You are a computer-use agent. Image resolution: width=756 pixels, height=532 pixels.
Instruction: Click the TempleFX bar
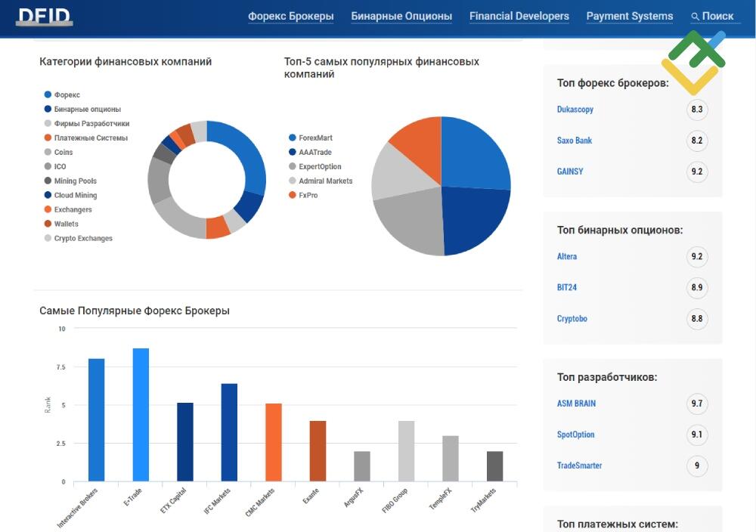[x=451, y=458]
